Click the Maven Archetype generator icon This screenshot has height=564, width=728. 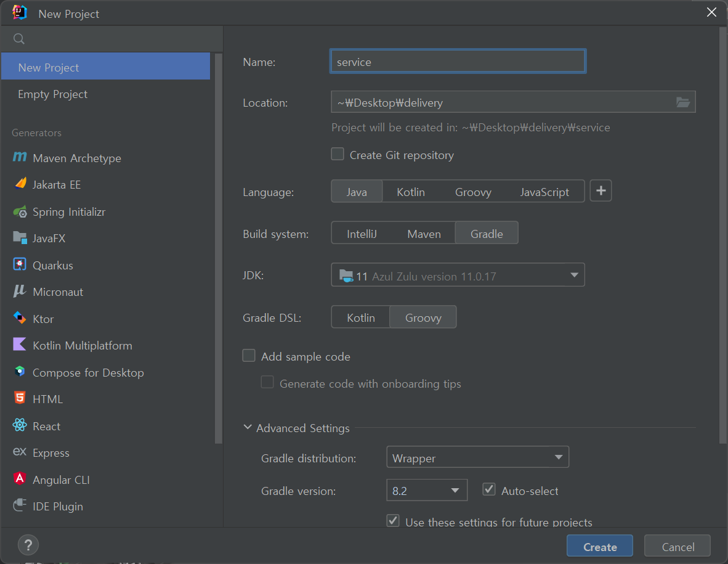20,157
